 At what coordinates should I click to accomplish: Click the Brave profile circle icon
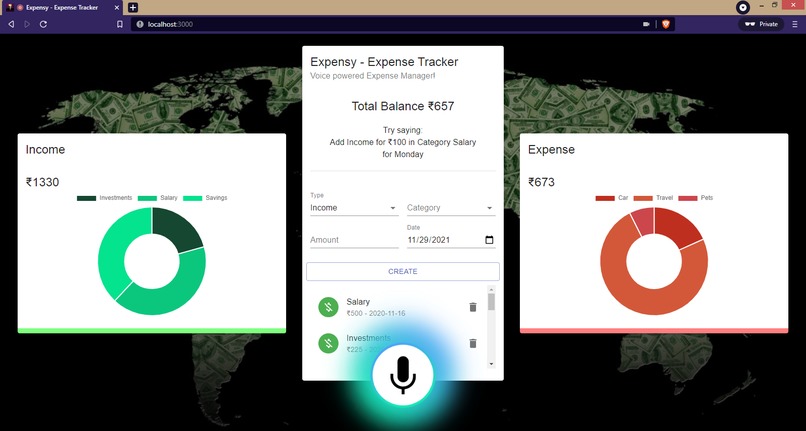[742, 7]
